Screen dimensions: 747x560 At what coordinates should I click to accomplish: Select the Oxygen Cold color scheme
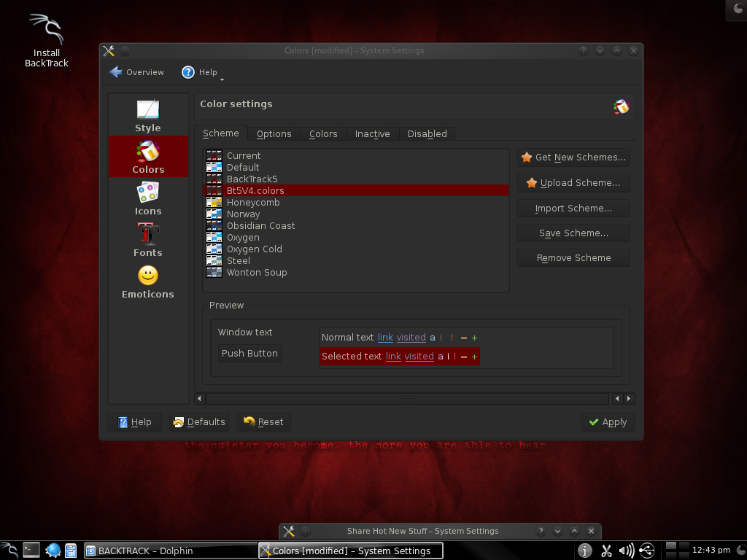[356, 249]
